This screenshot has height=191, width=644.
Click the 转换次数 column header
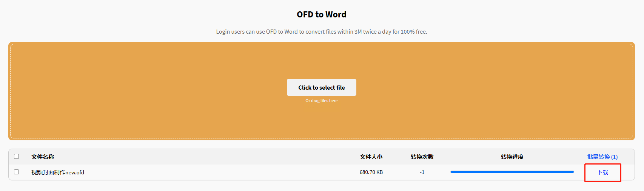tap(422, 157)
